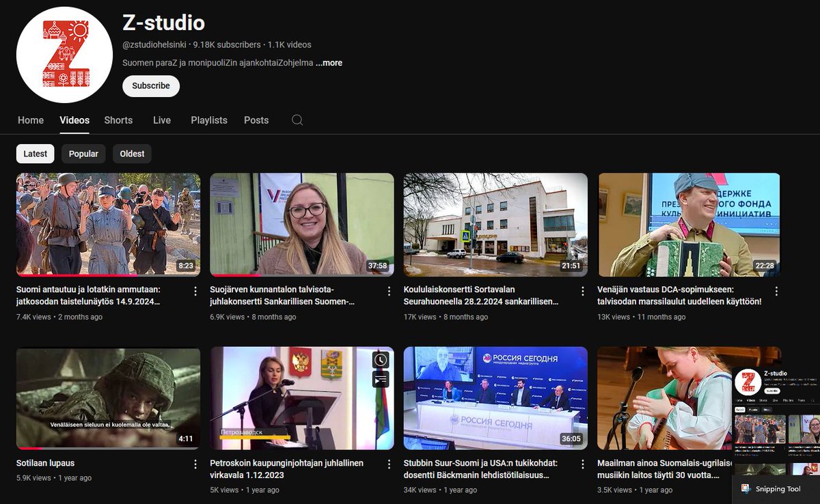This screenshot has width=820, height=504.
Task: Play the 4:11 soldier in helmet thumbnail
Action: pyautogui.click(x=108, y=398)
